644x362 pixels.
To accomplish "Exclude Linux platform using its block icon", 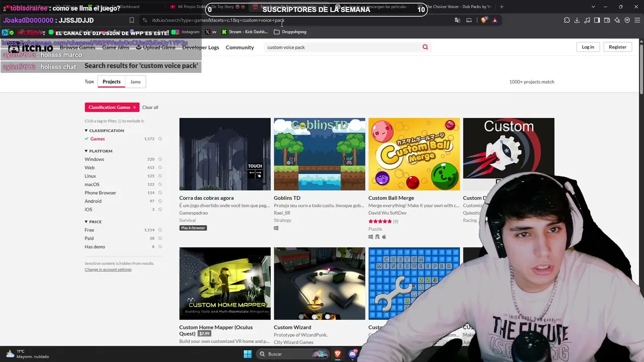I will (160, 176).
